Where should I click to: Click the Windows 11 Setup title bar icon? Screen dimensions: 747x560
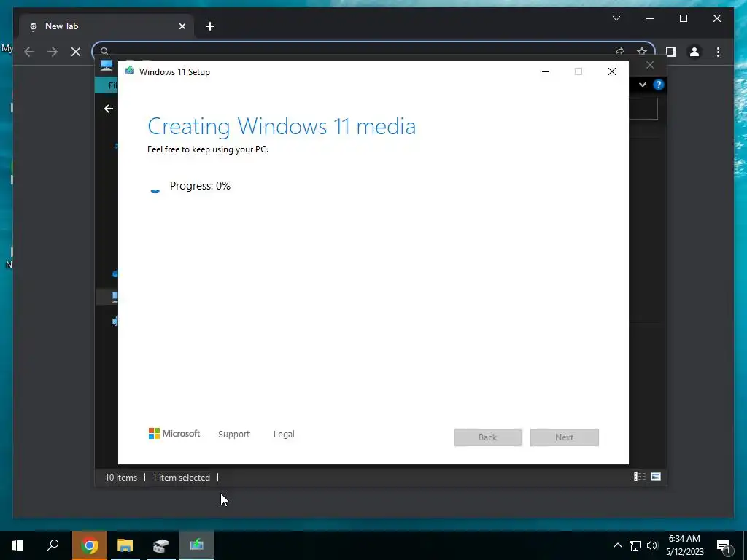pos(130,71)
